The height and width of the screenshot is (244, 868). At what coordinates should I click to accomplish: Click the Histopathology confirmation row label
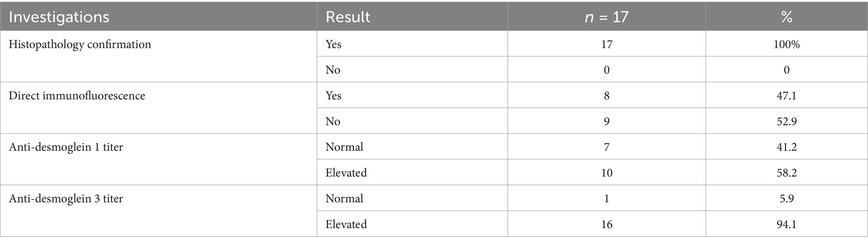[x=80, y=44]
